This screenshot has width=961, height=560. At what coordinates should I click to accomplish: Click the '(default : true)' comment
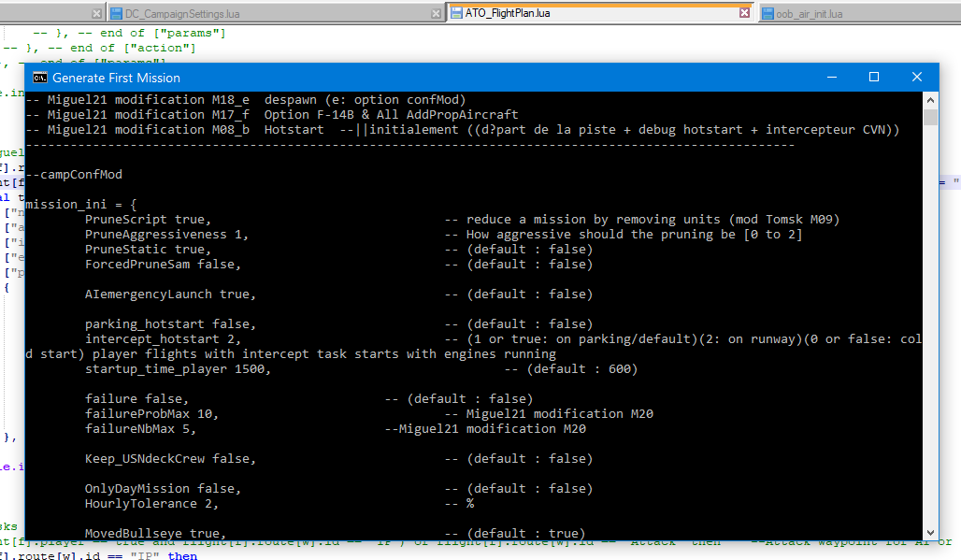(x=515, y=534)
